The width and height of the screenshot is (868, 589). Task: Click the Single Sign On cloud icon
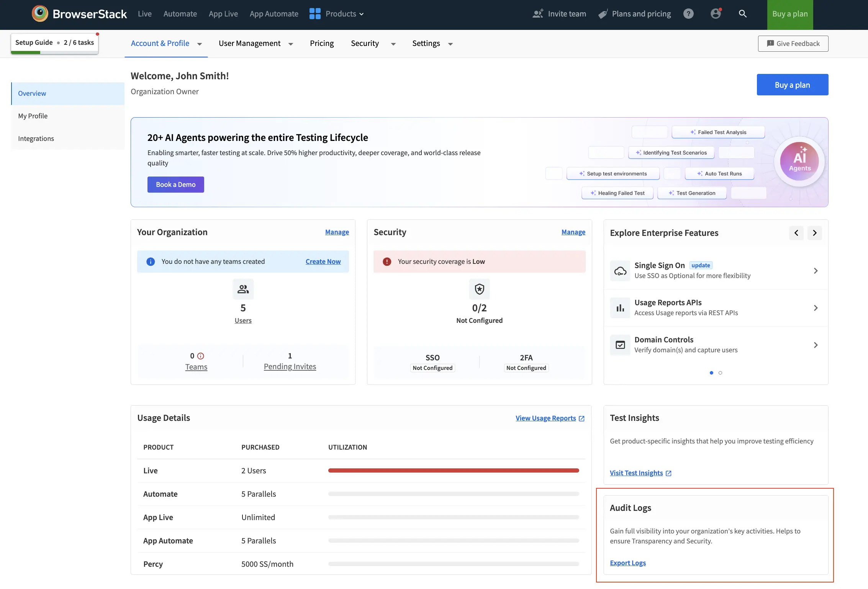pyautogui.click(x=620, y=270)
